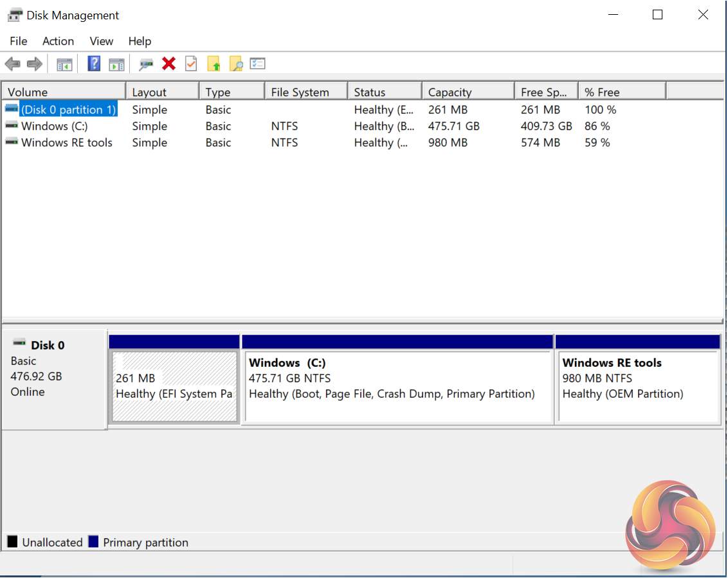Select the Windows RE tools partition block
The height and width of the screenshot is (578, 728).
point(637,386)
